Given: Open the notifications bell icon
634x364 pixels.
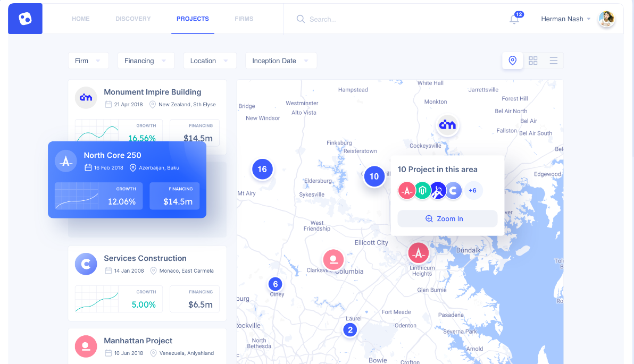Looking at the screenshot, I should click(514, 19).
